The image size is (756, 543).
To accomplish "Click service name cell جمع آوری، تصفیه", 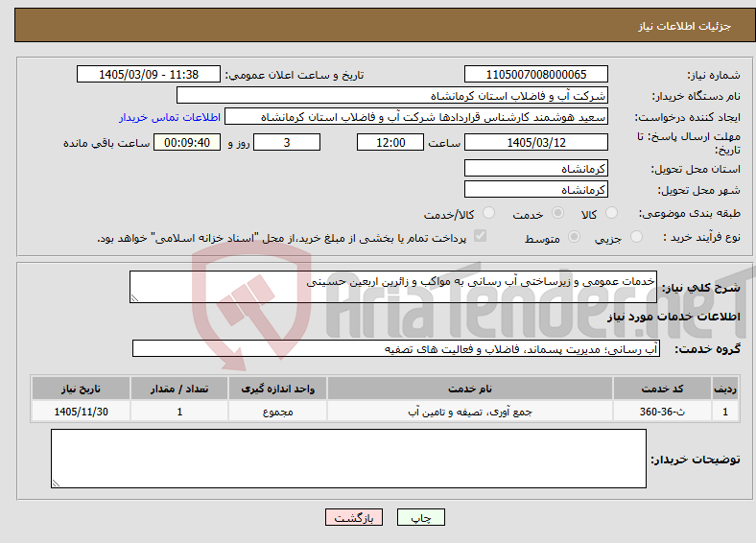I will point(469,412).
